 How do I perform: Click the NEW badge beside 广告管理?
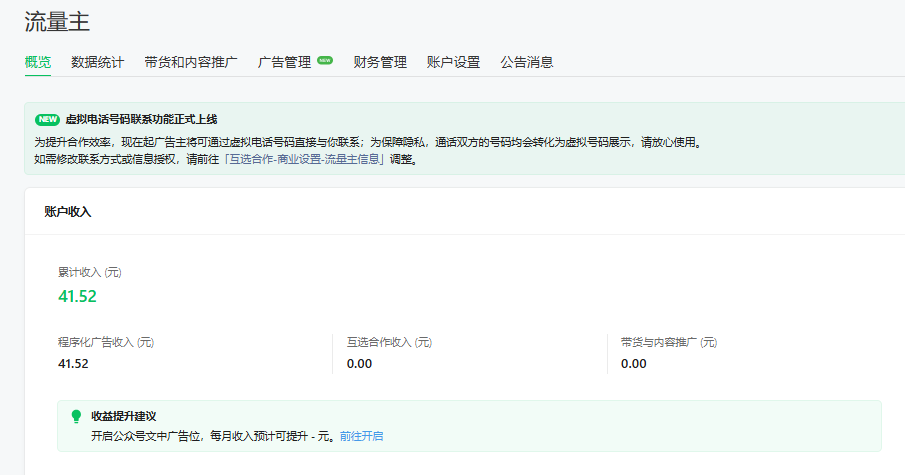(325, 60)
